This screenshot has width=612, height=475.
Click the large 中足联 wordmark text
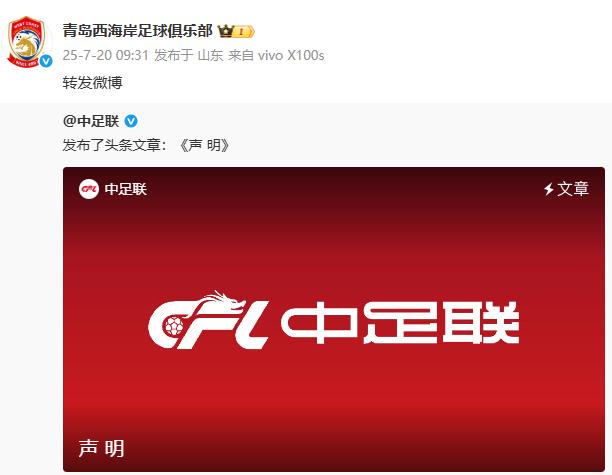coord(400,323)
